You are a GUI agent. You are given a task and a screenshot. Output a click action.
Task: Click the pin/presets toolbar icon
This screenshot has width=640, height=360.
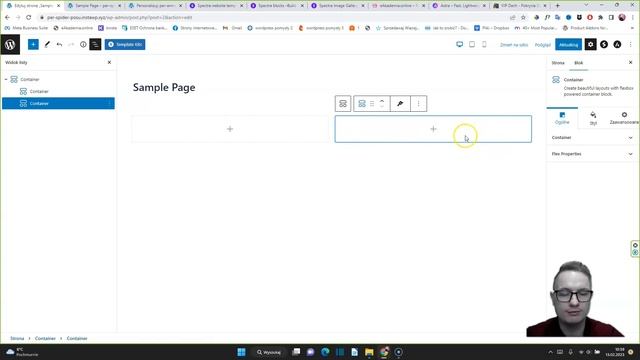[x=400, y=104]
